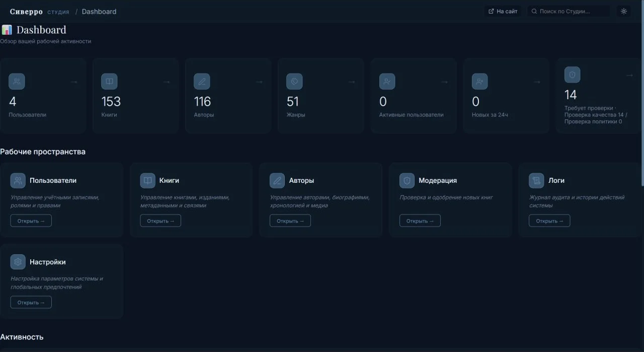This screenshot has width=644, height=352.
Task: Toggle the light/dark theme sun button
Action: tap(624, 11)
